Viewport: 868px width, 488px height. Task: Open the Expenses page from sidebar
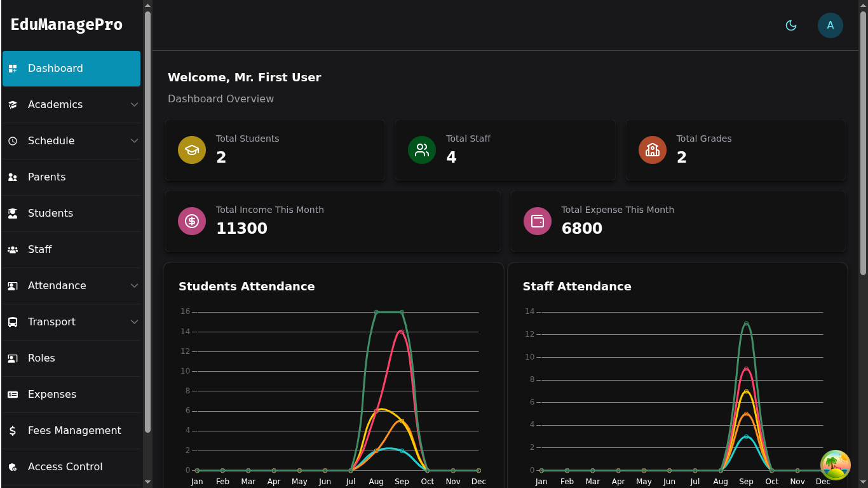[52, 394]
